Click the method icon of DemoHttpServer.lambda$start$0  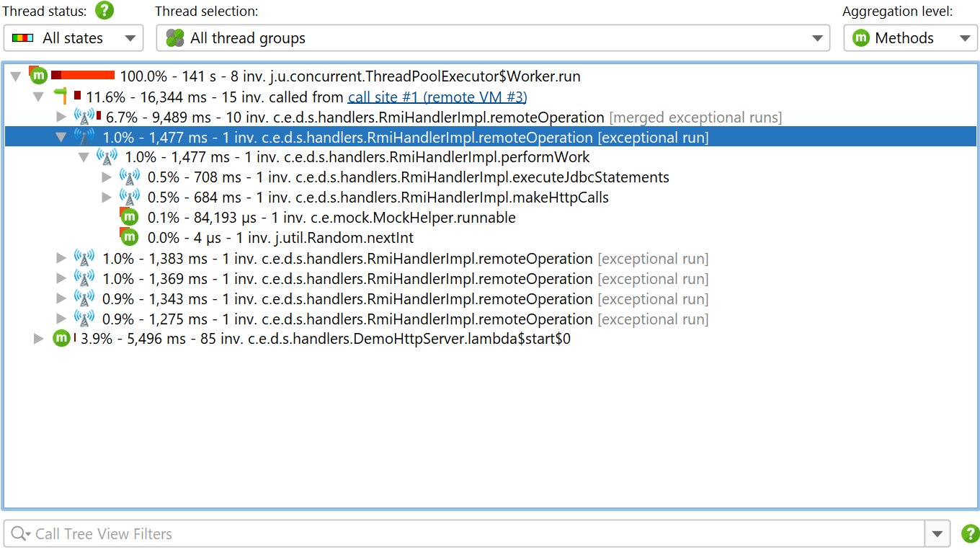(x=61, y=338)
